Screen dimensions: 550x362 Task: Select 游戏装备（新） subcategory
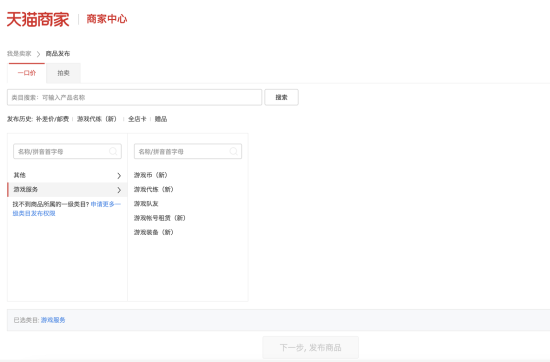pos(154,232)
